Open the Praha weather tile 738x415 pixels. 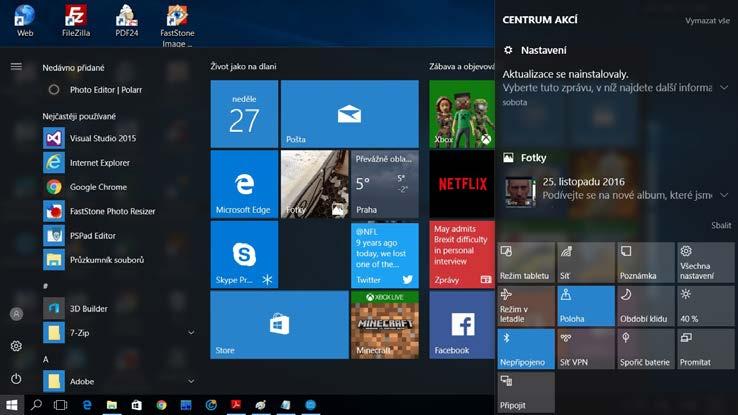click(x=385, y=184)
